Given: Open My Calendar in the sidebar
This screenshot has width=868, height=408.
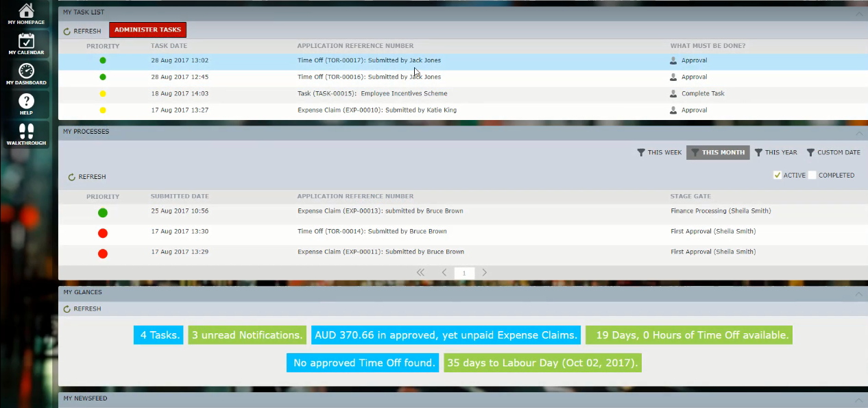Looking at the screenshot, I should pyautogui.click(x=26, y=44).
